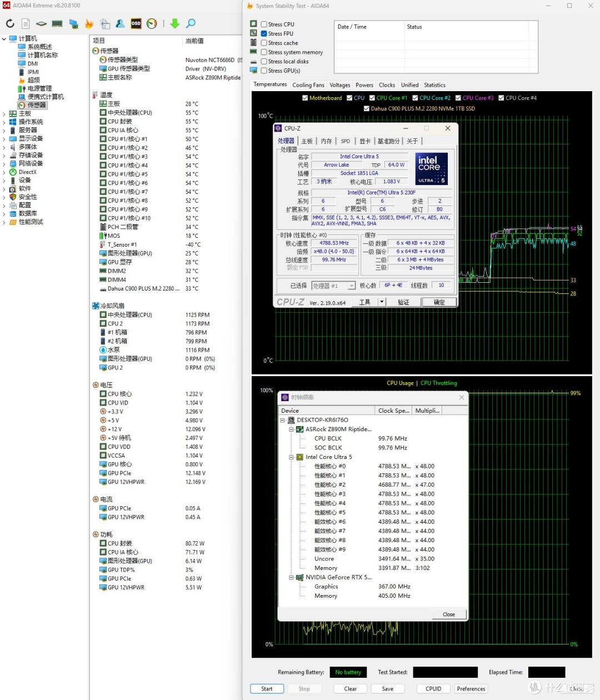Image resolution: width=600 pixels, height=700 pixels.
Task: Click the 项目 column header
Action: click(137, 41)
